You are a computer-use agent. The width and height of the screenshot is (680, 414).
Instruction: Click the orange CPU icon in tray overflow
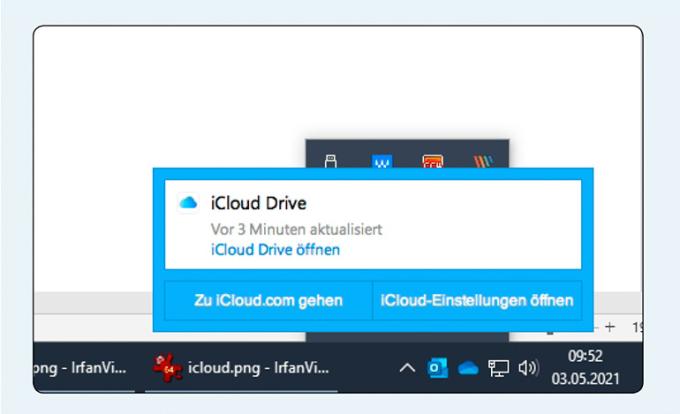point(433,161)
